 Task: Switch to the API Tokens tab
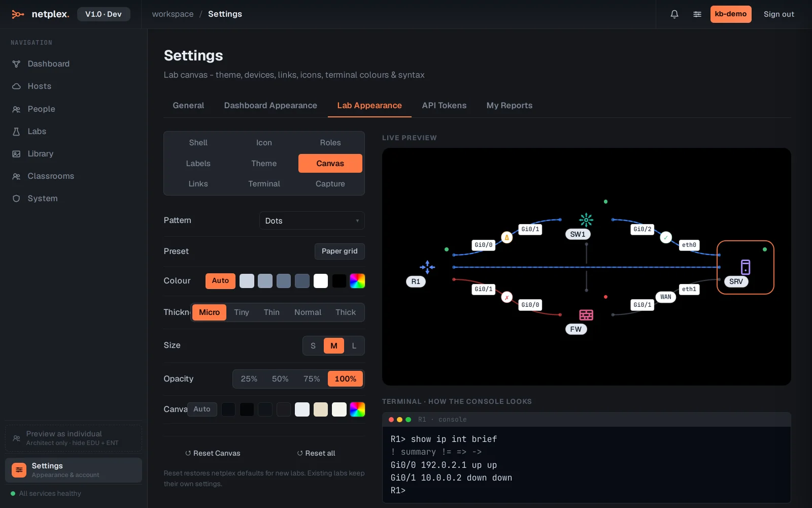(x=444, y=106)
